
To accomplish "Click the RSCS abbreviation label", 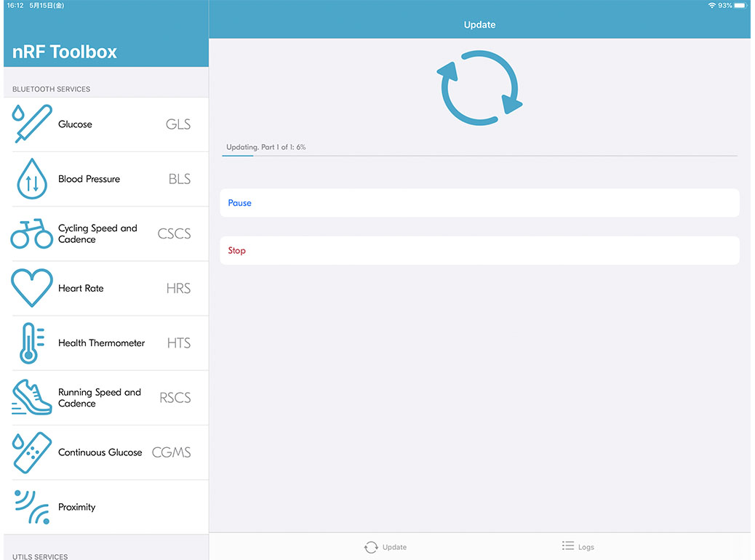I will [175, 398].
